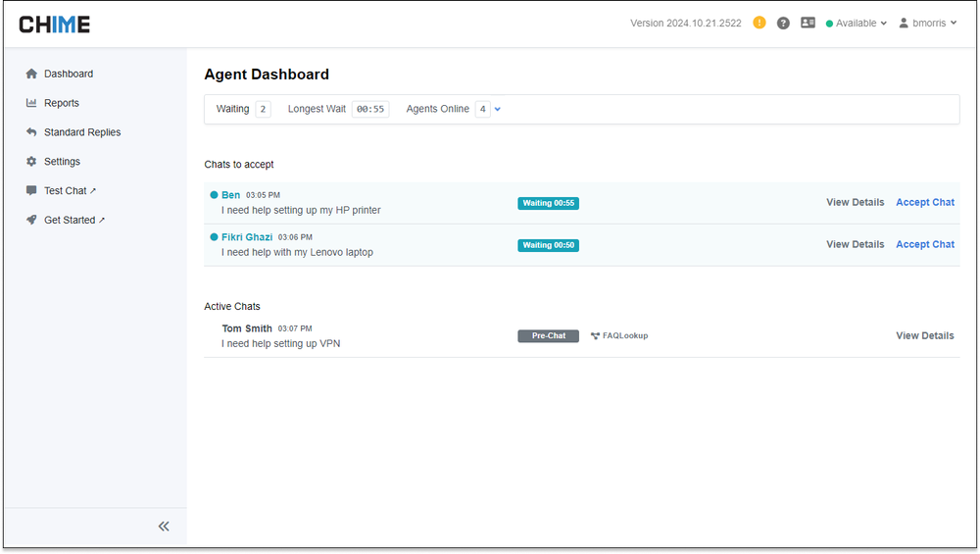
Task: Click the contact card icon in header
Action: (808, 23)
